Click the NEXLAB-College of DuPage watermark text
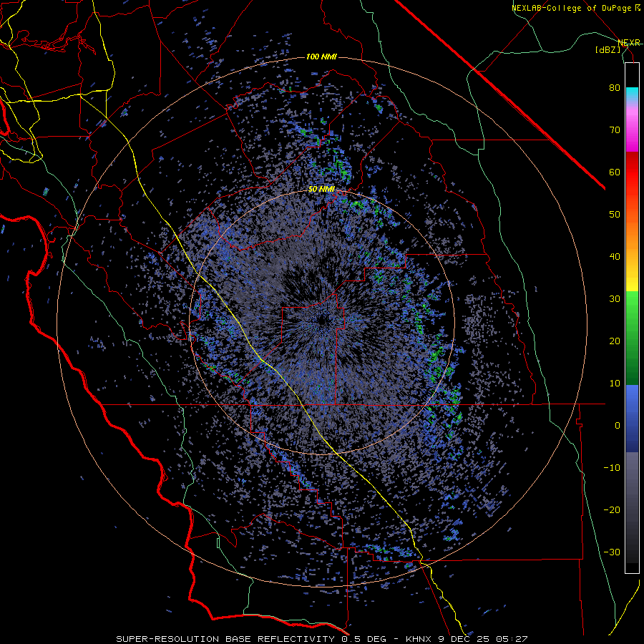644x644 pixels. (571, 8)
